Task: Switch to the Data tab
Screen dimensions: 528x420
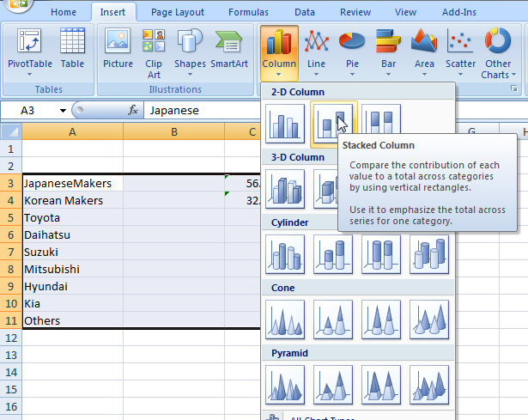Action: (305, 12)
